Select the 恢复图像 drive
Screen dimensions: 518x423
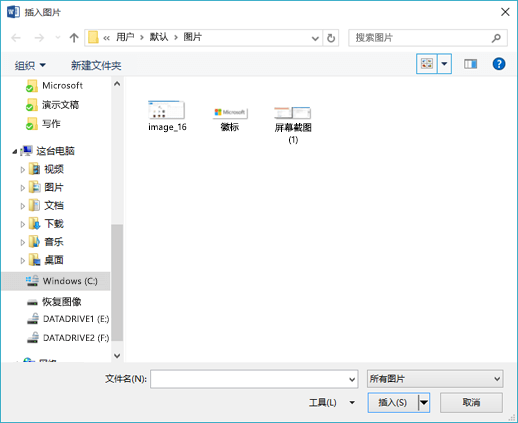[x=54, y=302]
